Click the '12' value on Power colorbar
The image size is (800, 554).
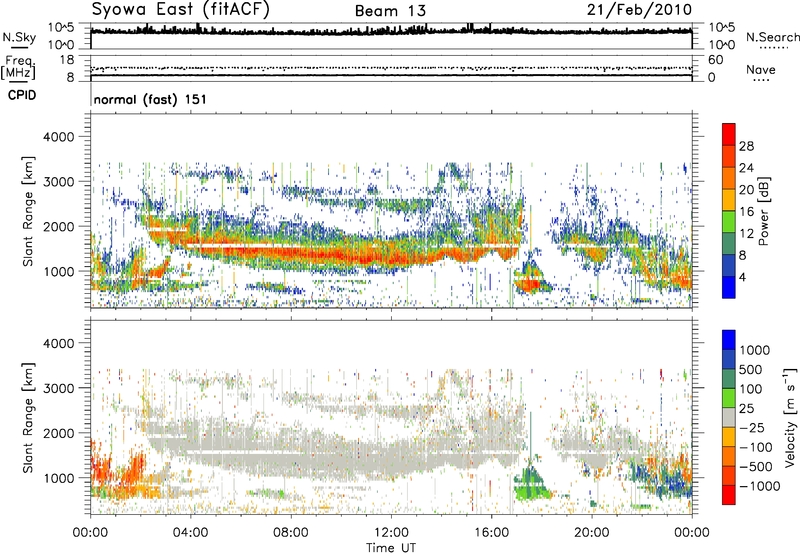click(746, 234)
